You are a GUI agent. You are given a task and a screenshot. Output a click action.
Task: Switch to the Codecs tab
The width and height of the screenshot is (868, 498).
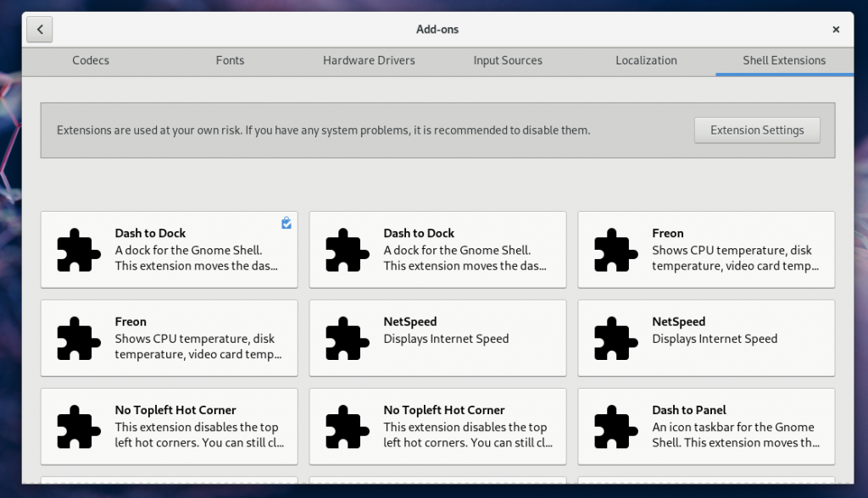(x=90, y=60)
